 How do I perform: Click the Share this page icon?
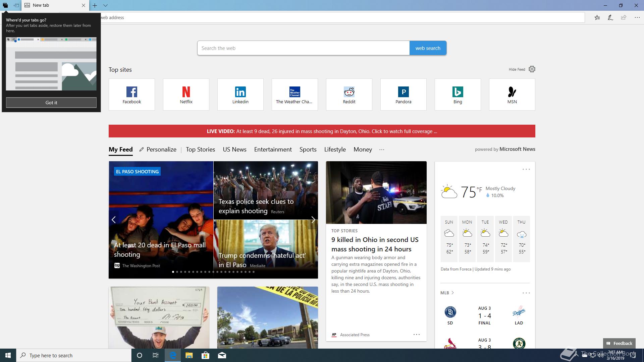pos(624,17)
